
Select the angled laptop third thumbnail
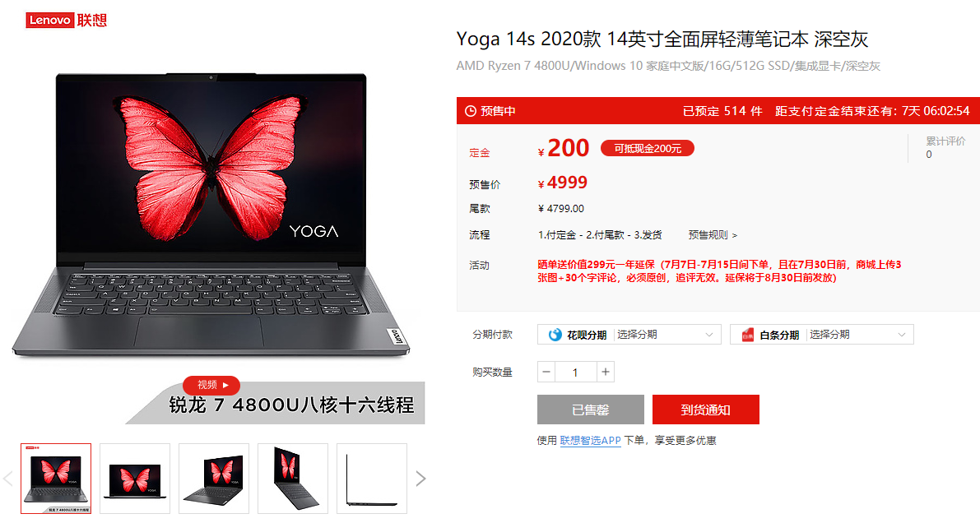point(214,479)
